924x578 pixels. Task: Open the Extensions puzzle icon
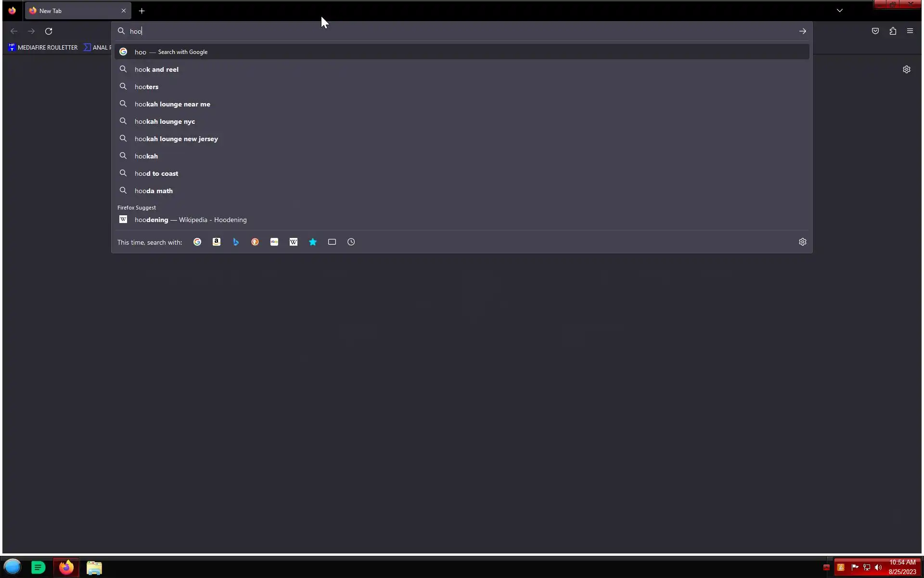click(893, 31)
